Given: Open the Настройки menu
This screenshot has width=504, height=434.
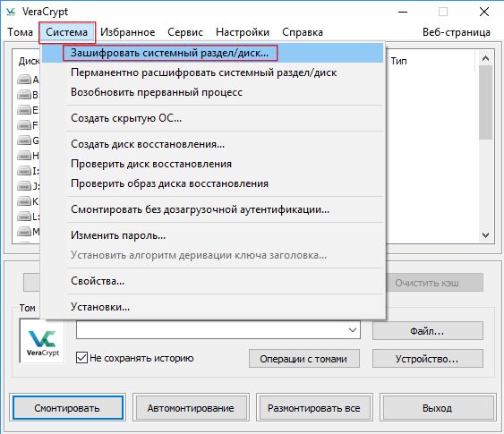Looking at the screenshot, I should pos(243,32).
